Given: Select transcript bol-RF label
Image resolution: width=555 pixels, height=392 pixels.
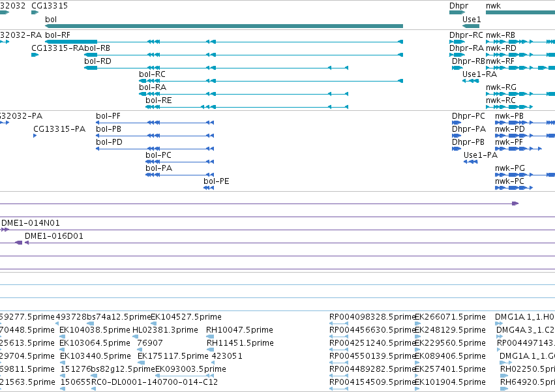Looking at the screenshot, I should pos(57,35).
